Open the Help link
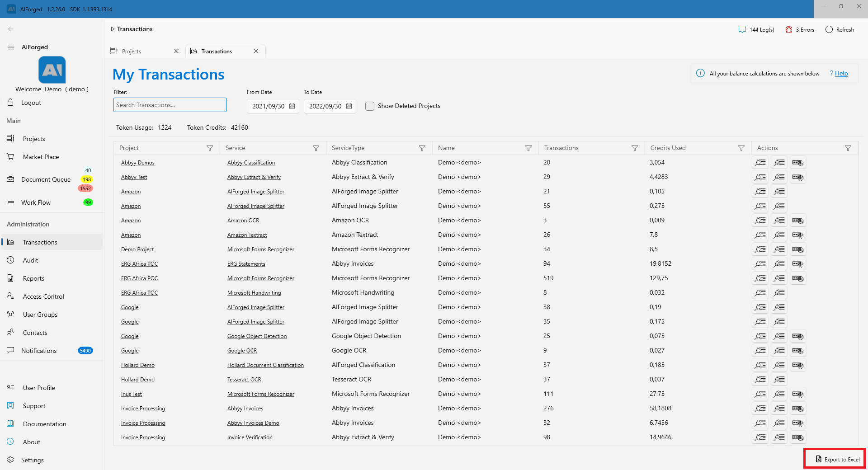This screenshot has height=470, width=868. tap(841, 74)
